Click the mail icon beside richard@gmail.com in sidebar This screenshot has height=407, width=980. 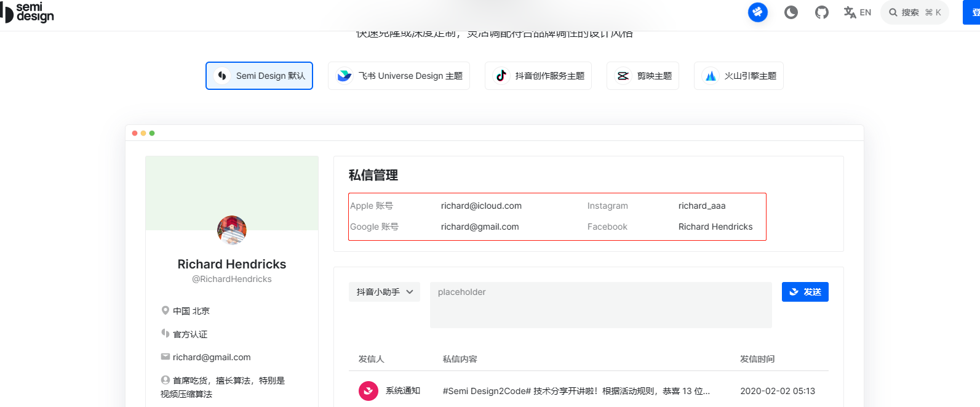[165, 357]
